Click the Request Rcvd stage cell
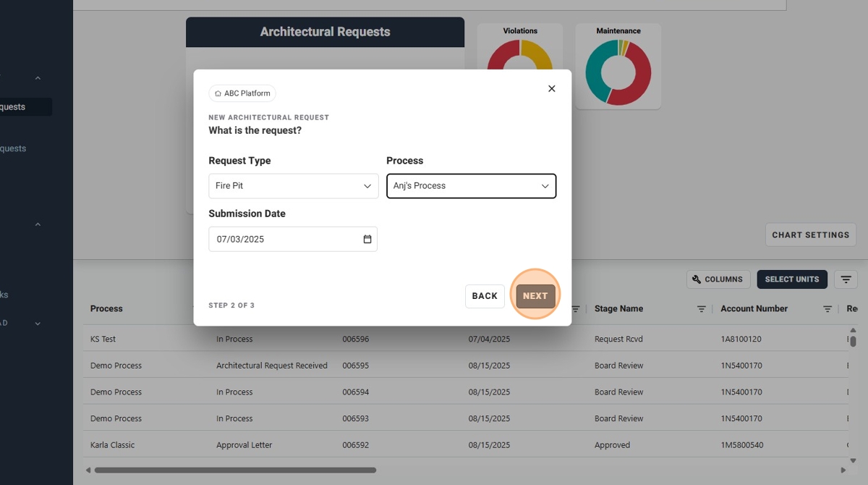 point(618,339)
